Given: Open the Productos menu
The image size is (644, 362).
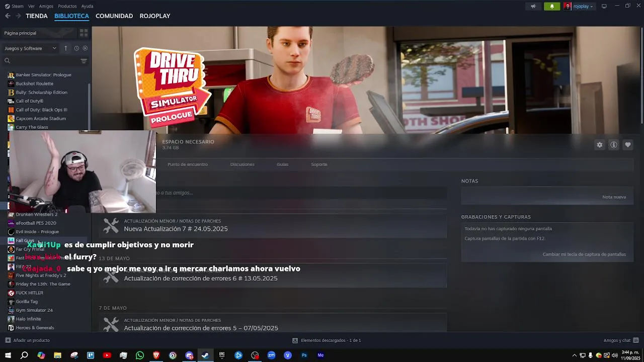Looking at the screenshot, I should [x=67, y=6].
